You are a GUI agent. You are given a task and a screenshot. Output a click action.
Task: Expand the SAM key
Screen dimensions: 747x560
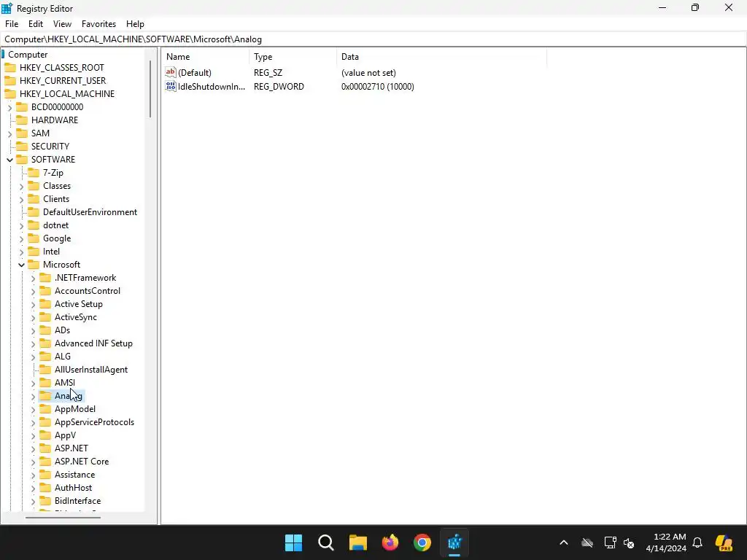click(9, 134)
